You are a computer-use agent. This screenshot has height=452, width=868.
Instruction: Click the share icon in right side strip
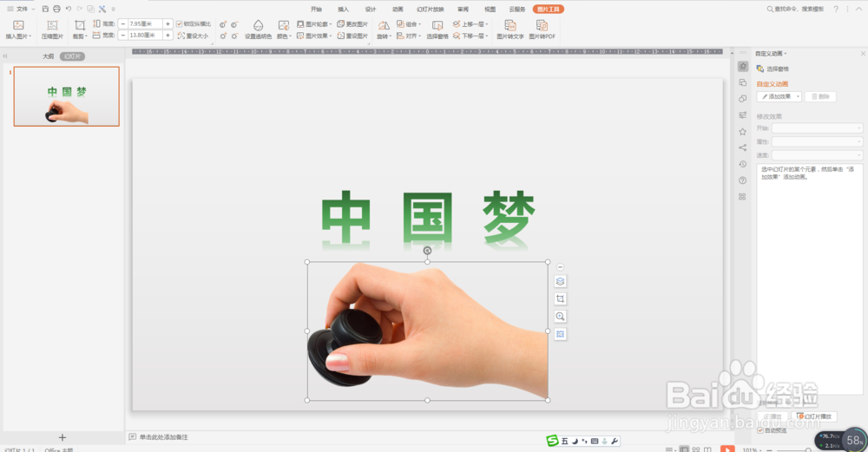[742, 147]
